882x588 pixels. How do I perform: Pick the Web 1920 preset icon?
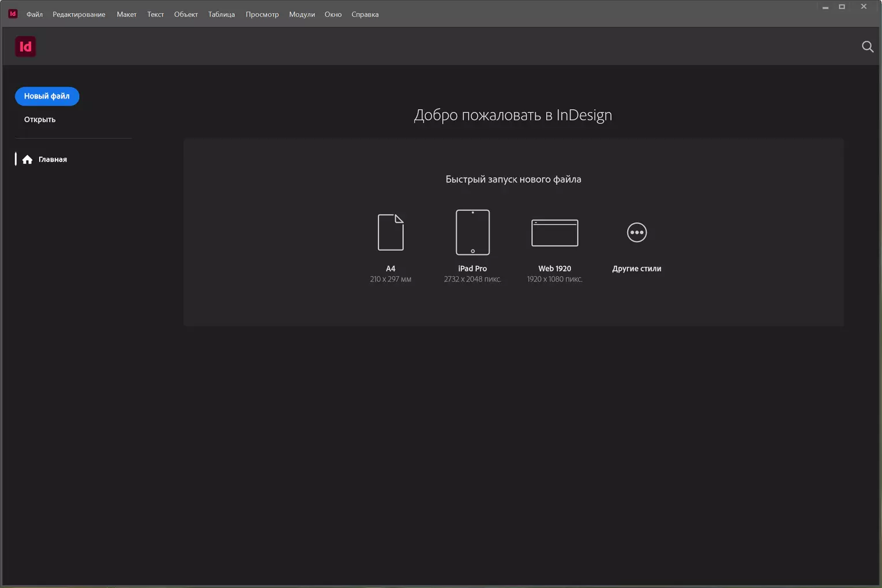coord(554,233)
